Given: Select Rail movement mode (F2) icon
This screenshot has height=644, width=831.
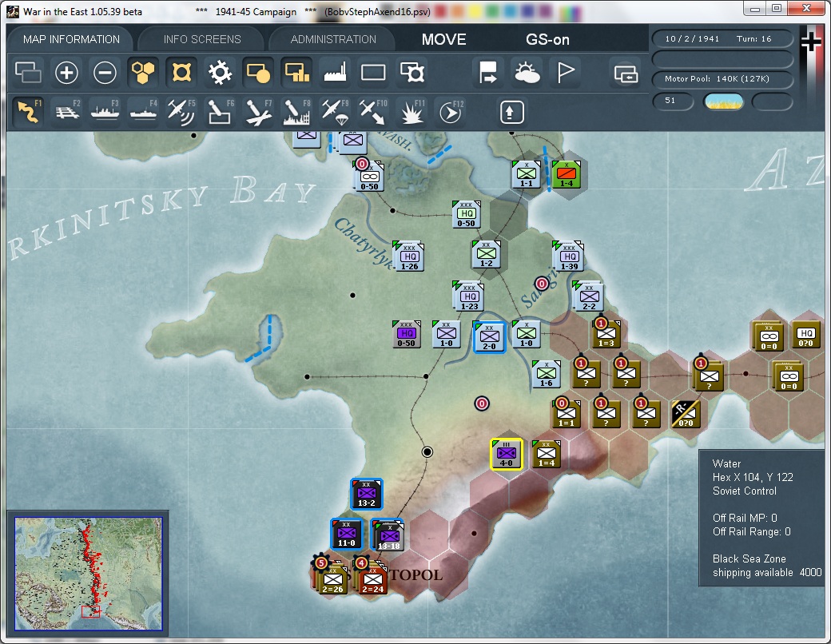Looking at the screenshot, I should 66,112.
